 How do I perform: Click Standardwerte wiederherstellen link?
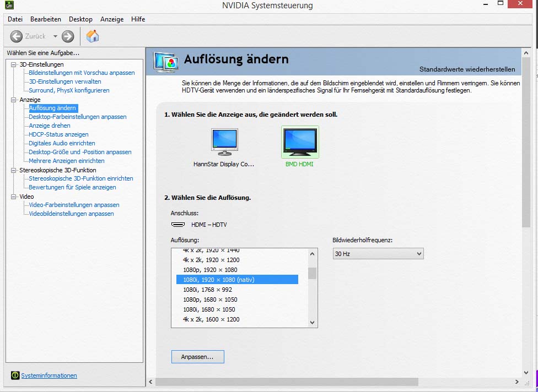coord(467,69)
